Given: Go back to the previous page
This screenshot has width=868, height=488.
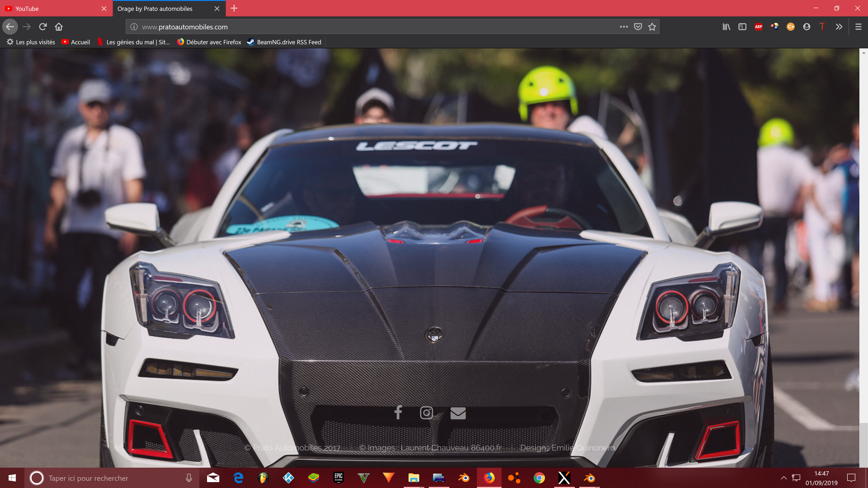Looking at the screenshot, I should click(10, 27).
